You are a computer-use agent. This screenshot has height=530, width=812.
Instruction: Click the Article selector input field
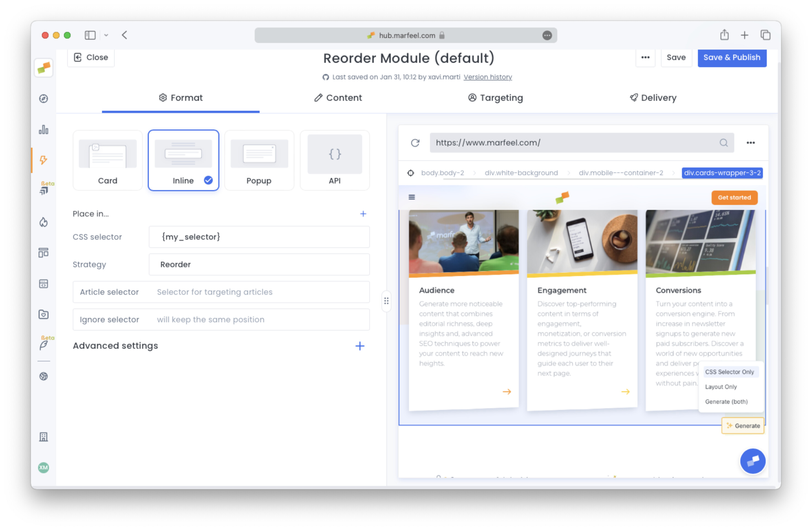click(259, 292)
